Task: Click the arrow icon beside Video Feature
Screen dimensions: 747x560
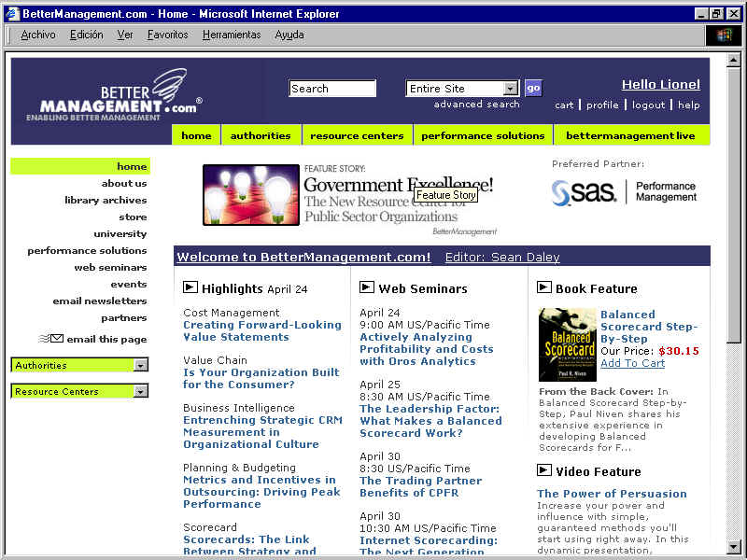Action: (543, 470)
